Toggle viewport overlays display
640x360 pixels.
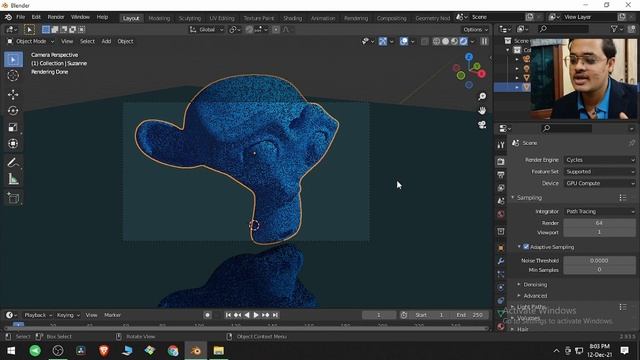point(404,41)
